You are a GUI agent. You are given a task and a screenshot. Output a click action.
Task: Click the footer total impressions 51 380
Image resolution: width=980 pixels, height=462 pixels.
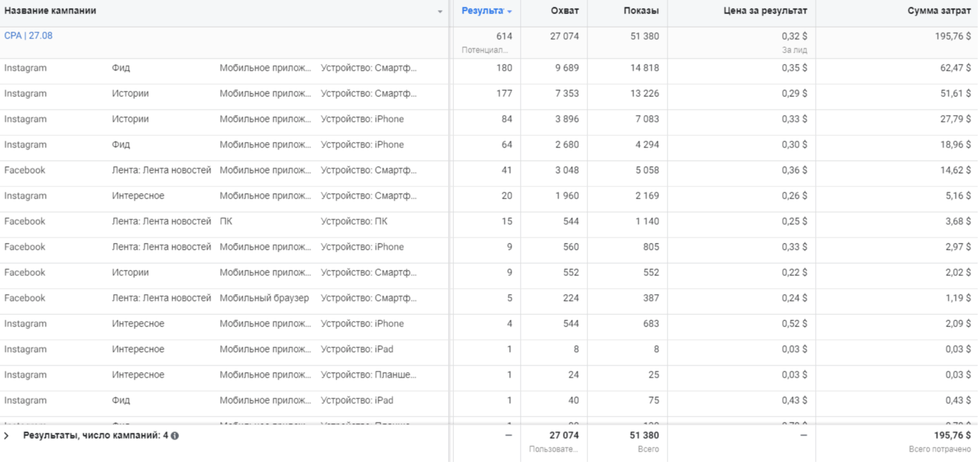(x=644, y=435)
